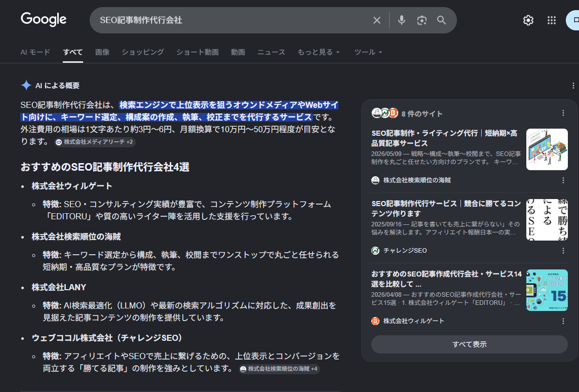
Task: Switch to the 画像 tab
Action: click(102, 52)
